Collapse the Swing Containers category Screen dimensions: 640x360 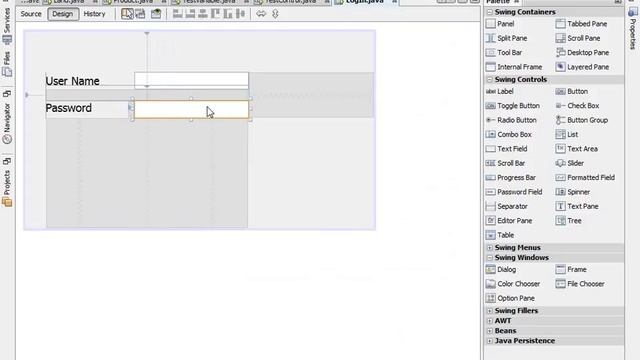pos(489,12)
